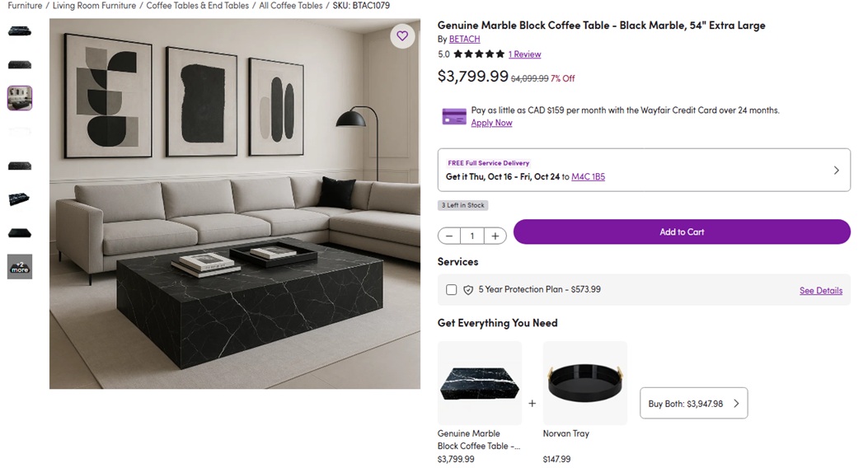This screenshot has width=868, height=468.
Task: Click Apply Now for the credit card
Action: (x=491, y=123)
